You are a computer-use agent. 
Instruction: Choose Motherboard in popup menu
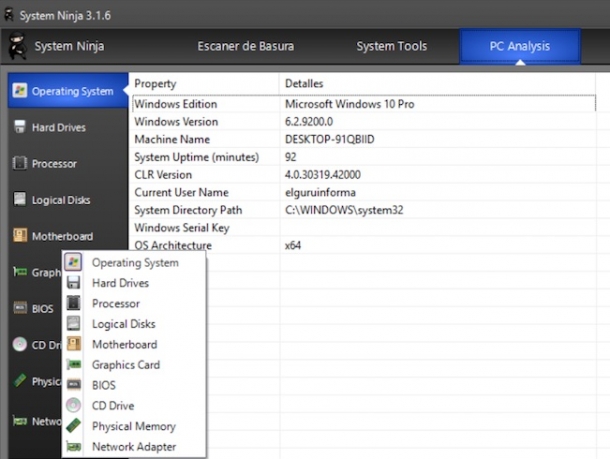click(134, 344)
